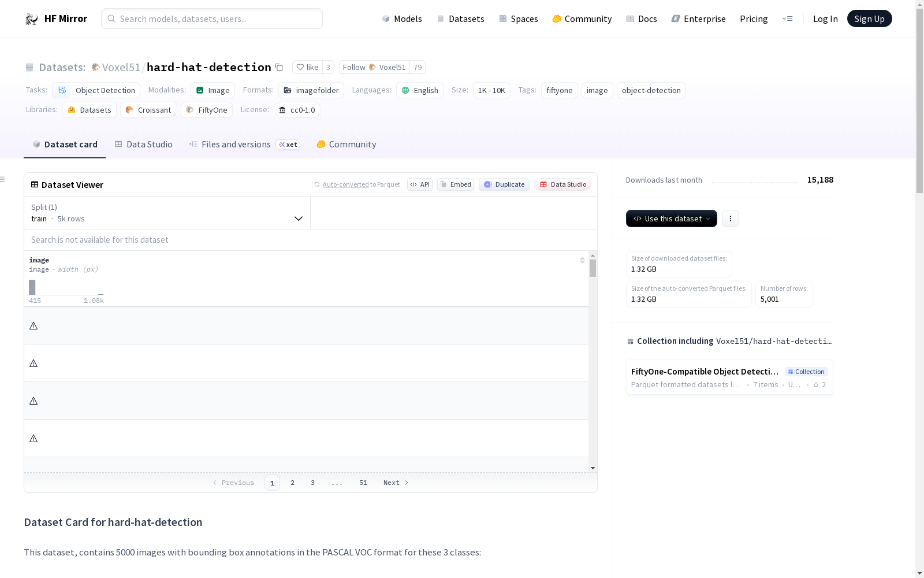Click the like button

[x=307, y=67]
